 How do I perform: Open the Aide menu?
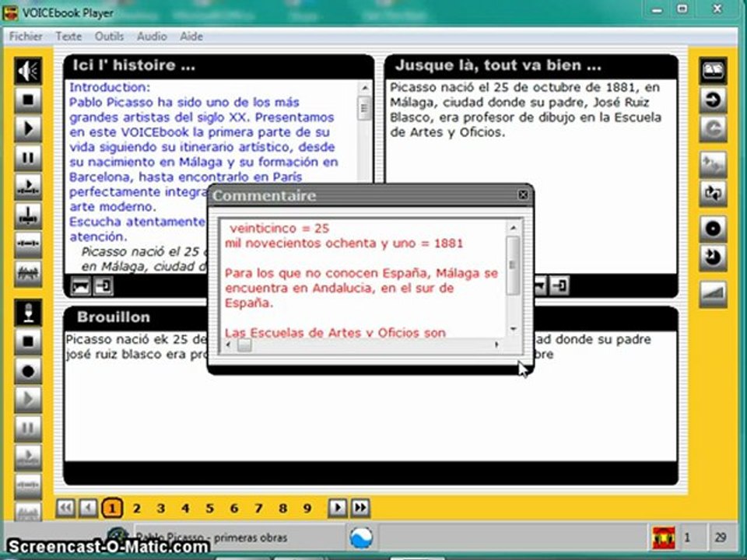(x=191, y=37)
